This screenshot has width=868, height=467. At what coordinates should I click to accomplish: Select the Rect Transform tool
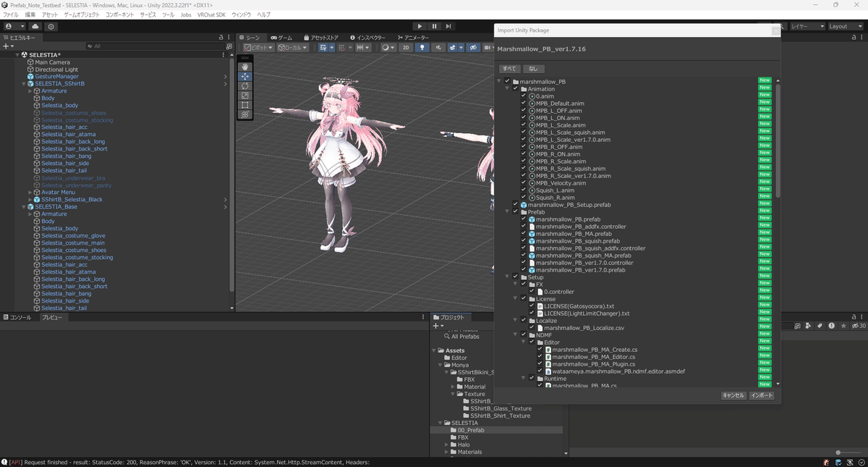(x=244, y=104)
